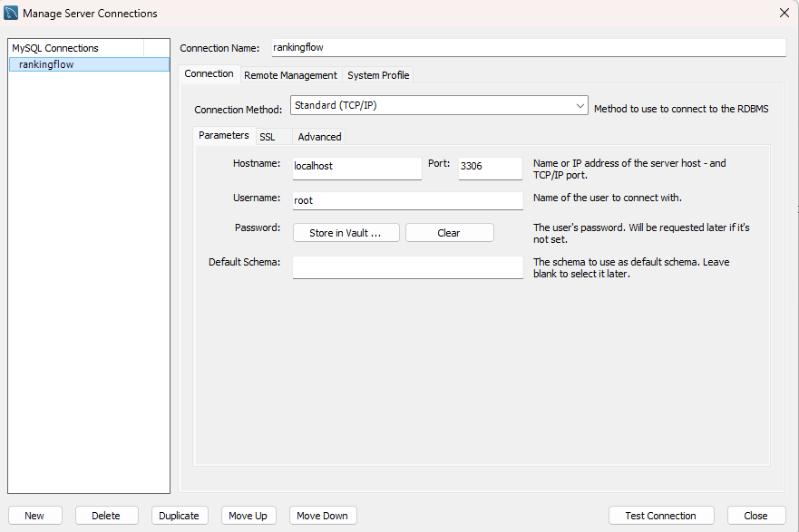Expand the Connection Method dropdown
This screenshot has height=532, width=799.
click(439, 105)
